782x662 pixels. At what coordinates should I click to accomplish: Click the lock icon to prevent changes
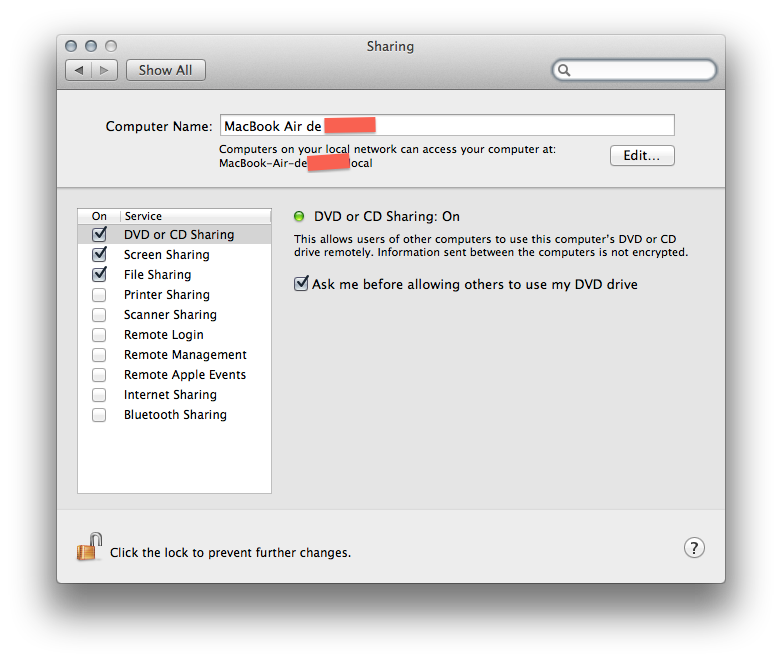tap(89, 548)
